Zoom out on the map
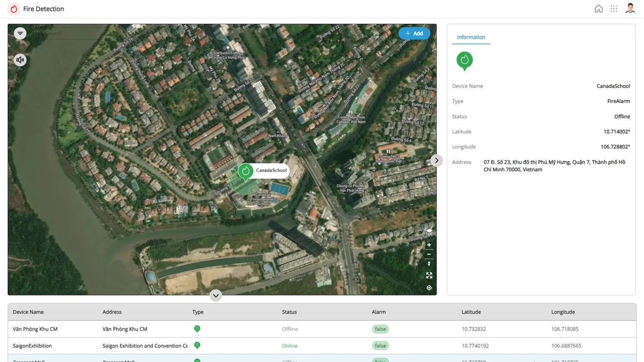This screenshot has width=644, height=362. click(x=429, y=254)
